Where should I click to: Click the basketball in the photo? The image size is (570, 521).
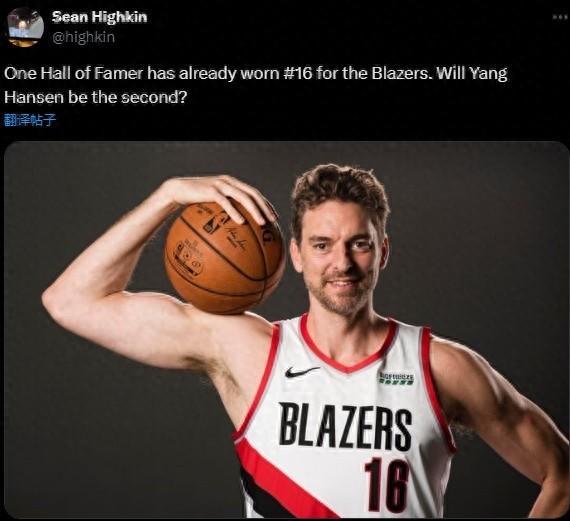tap(224, 257)
